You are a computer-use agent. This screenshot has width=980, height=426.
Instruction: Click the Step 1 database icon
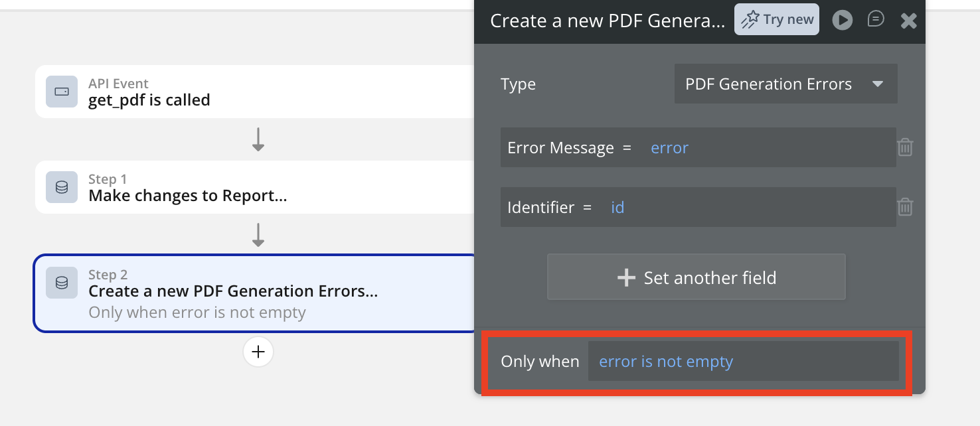pyautogui.click(x=62, y=187)
